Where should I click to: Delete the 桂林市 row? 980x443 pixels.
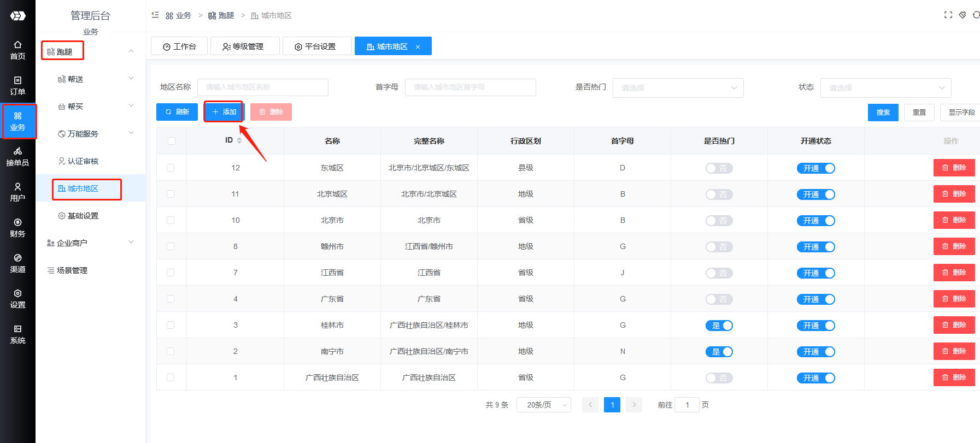point(954,325)
